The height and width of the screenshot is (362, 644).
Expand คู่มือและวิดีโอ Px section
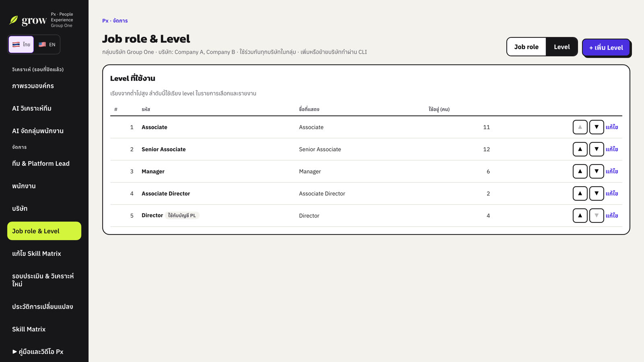click(x=44, y=352)
